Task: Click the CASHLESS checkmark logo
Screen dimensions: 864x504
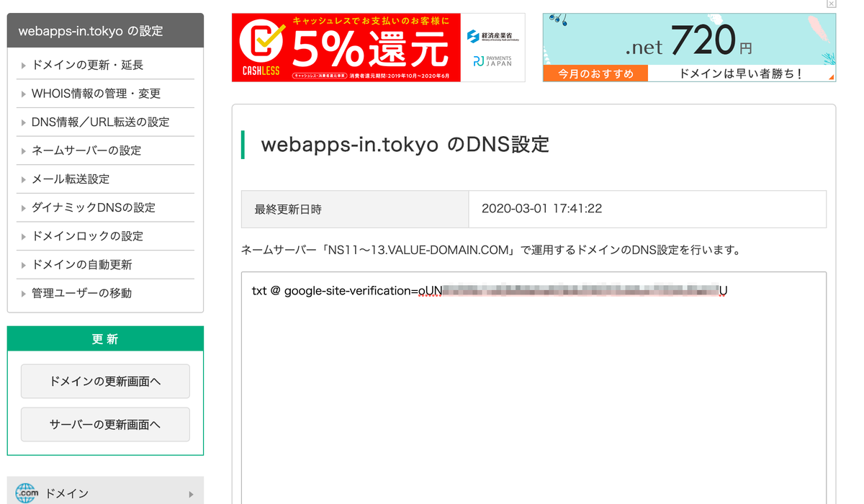Action: [x=262, y=48]
